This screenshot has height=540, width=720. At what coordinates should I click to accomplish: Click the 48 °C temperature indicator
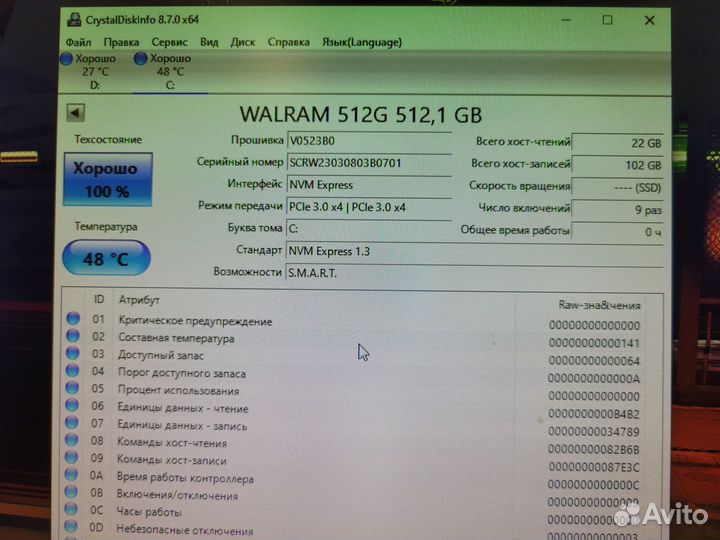coord(107,259)
